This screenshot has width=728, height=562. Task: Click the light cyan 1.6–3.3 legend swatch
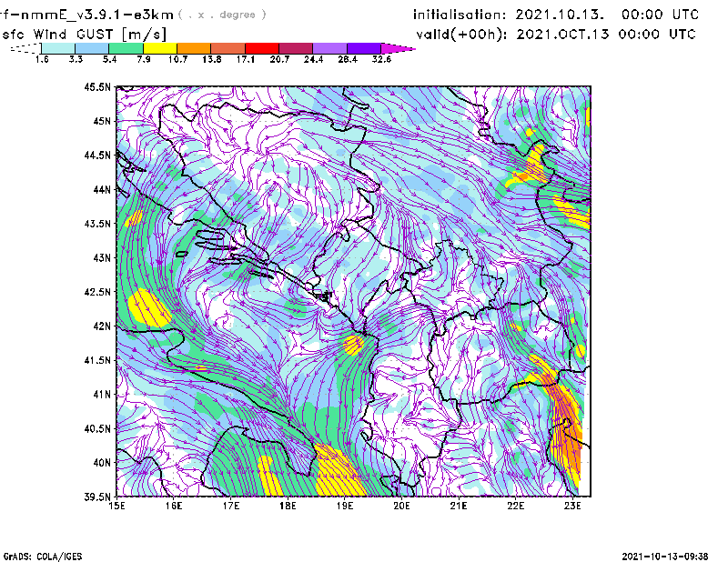tap(58, 48)
